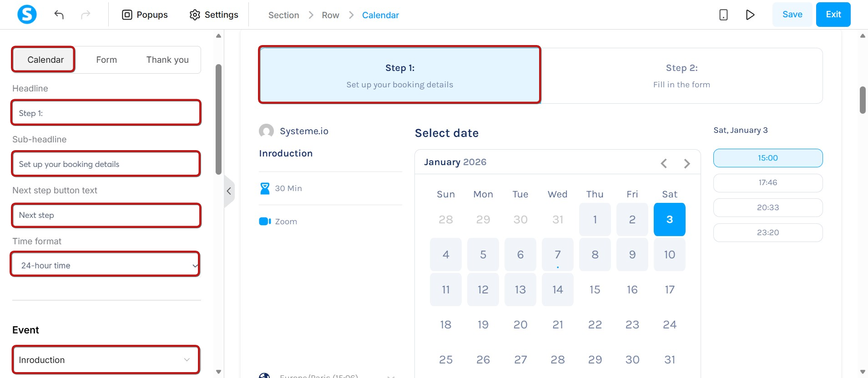Undo the last change
Viewport: 868px width, 378px height.
(59, 15)
